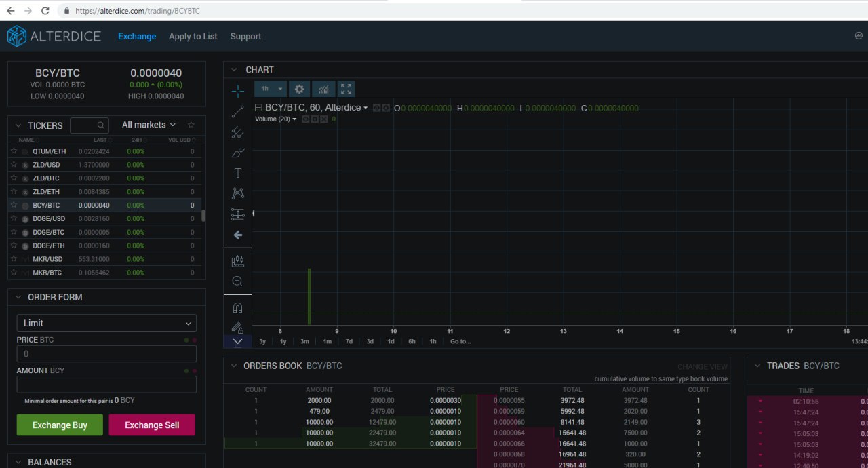Focus the Price BTC input field

(106, 353)
